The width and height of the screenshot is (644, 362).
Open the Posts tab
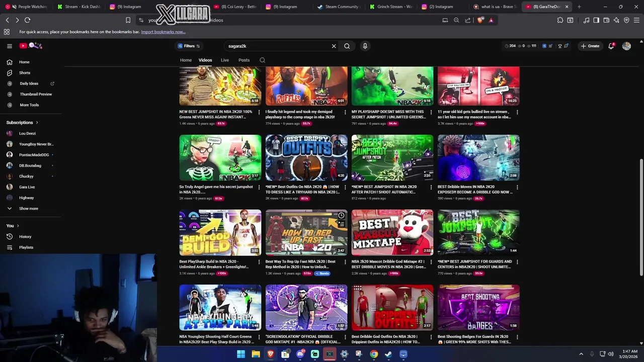[x=244, y=60]
